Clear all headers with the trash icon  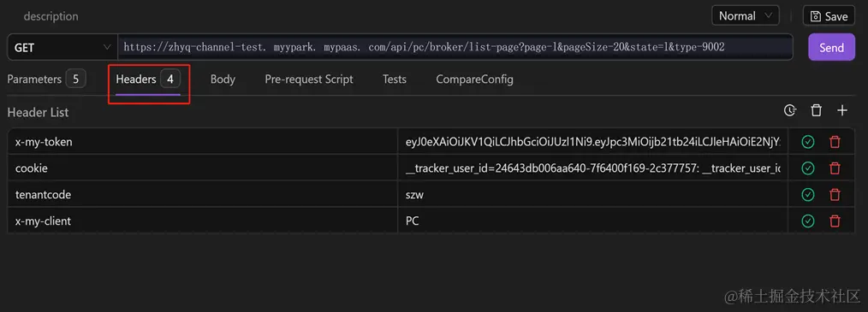816,110
